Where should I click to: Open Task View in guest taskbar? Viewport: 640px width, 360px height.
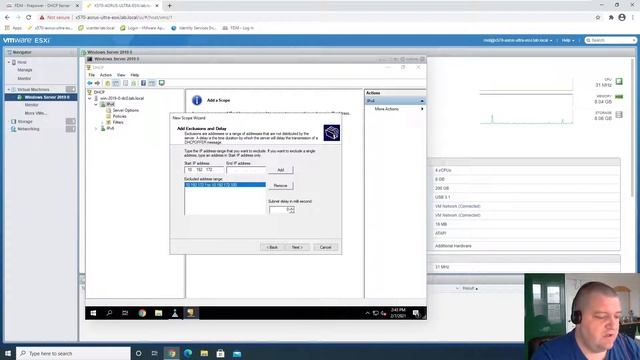coord(125,313)
